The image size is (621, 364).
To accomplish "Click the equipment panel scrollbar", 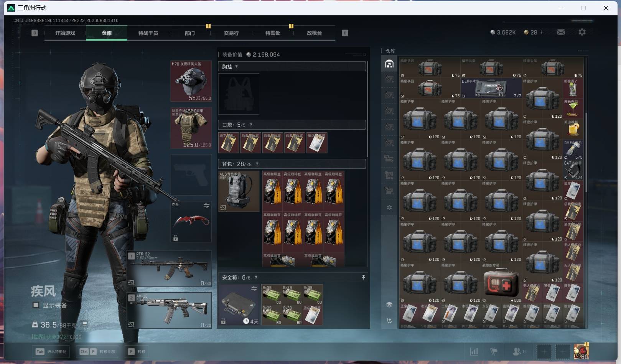I will pyautogui.click(x=367, y=109).
